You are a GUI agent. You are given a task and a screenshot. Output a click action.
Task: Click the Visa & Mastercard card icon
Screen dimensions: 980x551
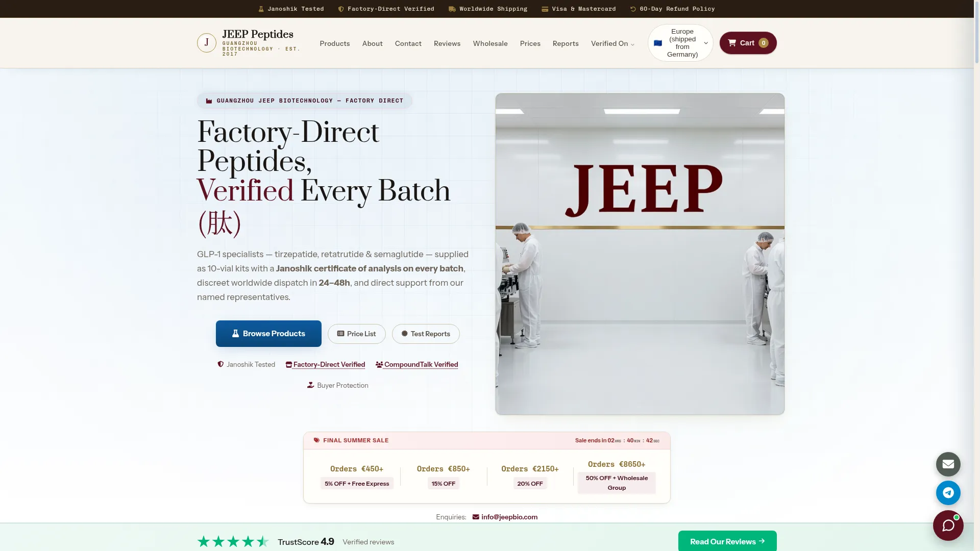click(545, 9)
